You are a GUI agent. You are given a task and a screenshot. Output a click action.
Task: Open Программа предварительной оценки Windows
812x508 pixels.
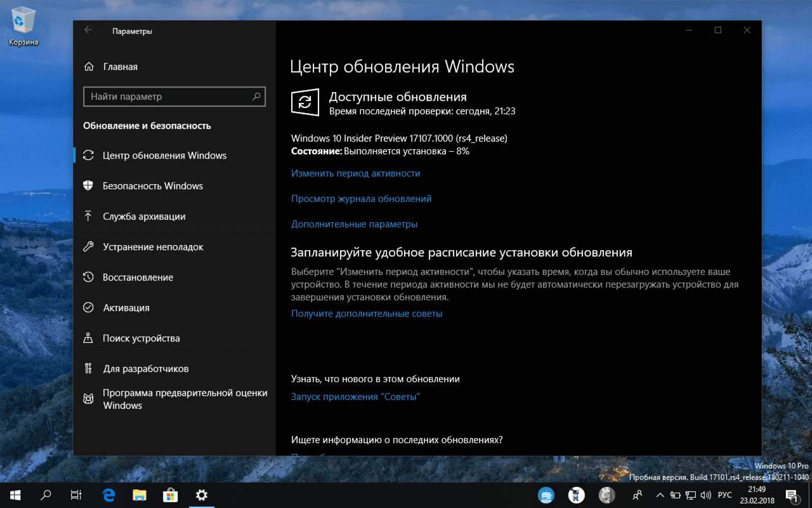[x=174, y=399]
